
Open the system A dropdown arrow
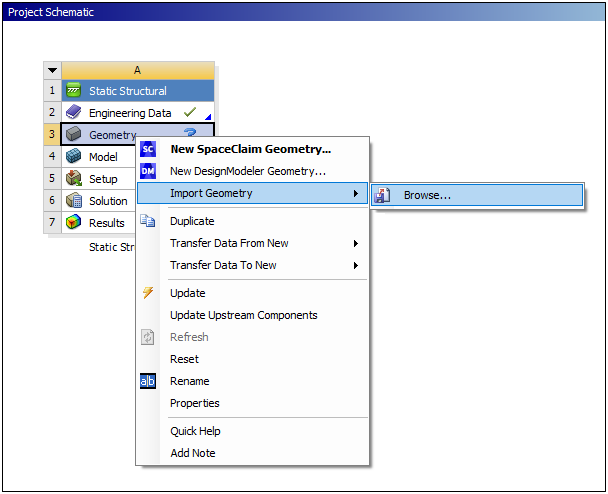(x=52, y=71)
